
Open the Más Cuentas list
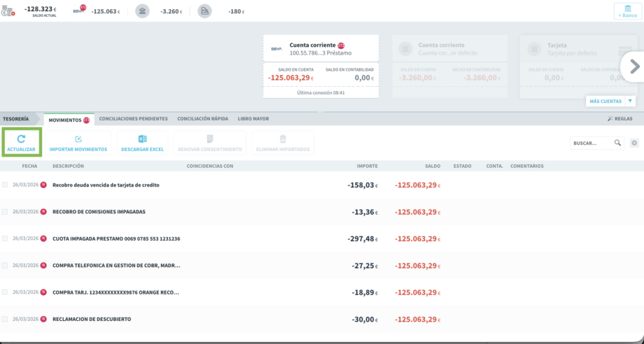pos(605,101)
